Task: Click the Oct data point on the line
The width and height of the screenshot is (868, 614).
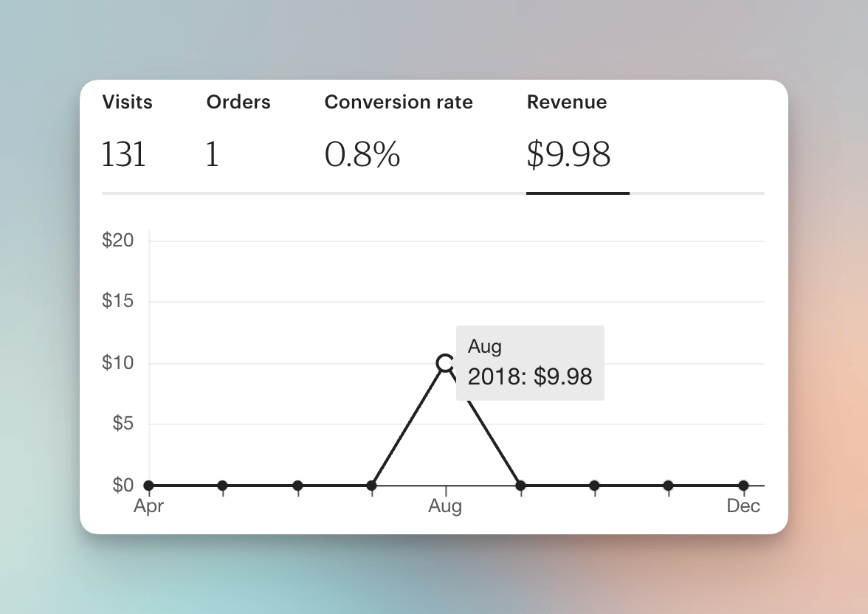Action: (595, 486)
